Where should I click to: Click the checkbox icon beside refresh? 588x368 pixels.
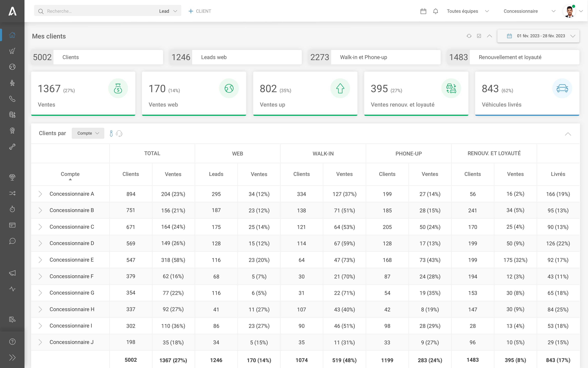tap(479, 36)
